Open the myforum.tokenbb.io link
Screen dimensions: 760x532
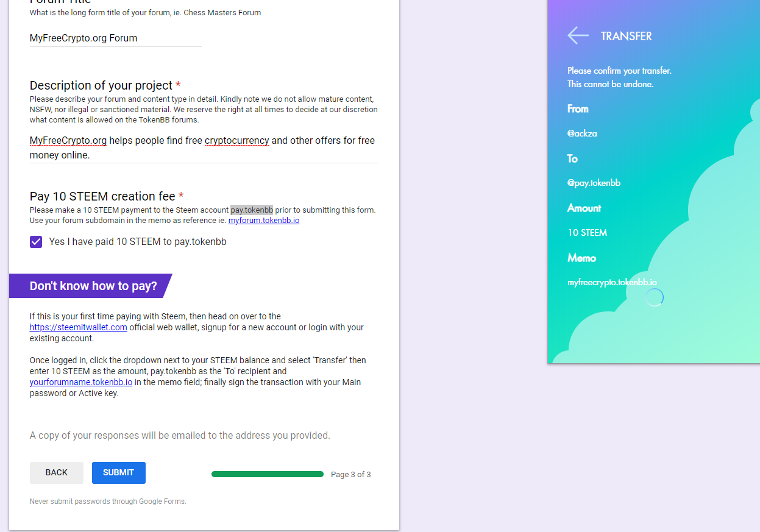click(264, 221)
